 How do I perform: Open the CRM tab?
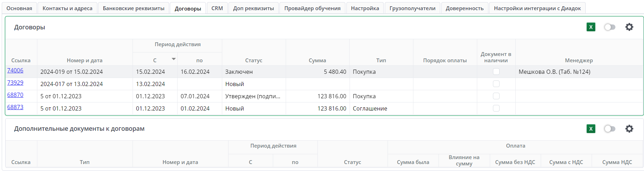pos(217,8)
